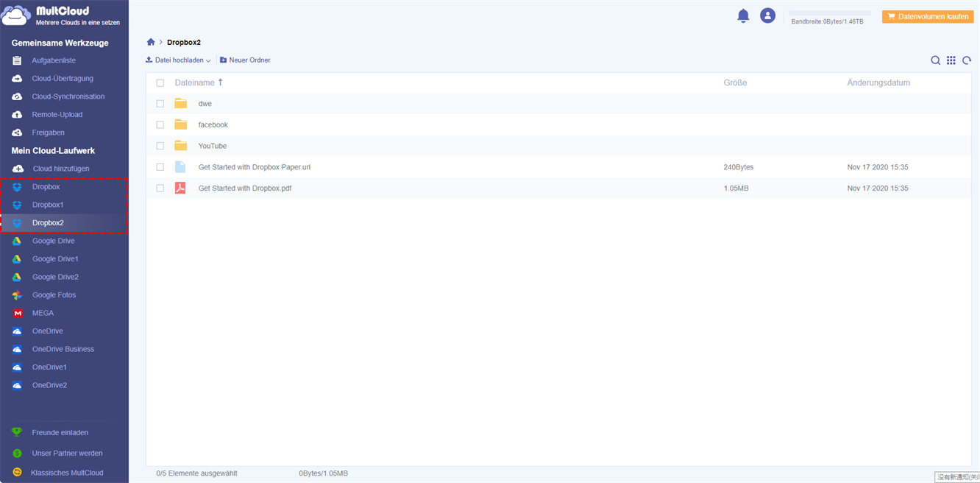The image size is (980, 483).
Task: Click the Remote-Upload cloud icon
Action: pos(17,115)
